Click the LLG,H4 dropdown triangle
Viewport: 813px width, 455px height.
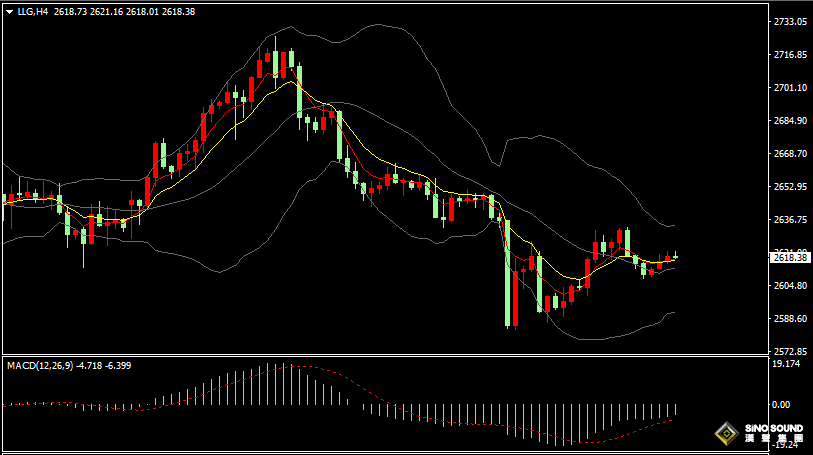click(9, 12)
